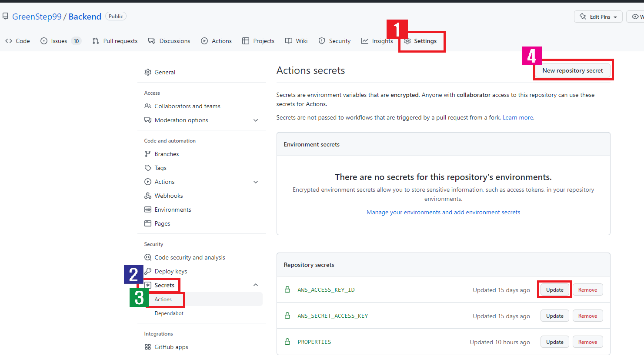Open the Actions tab in top navigation
Image resolution: width=644 pixels, height=356 pixels.
pos(216,41)
